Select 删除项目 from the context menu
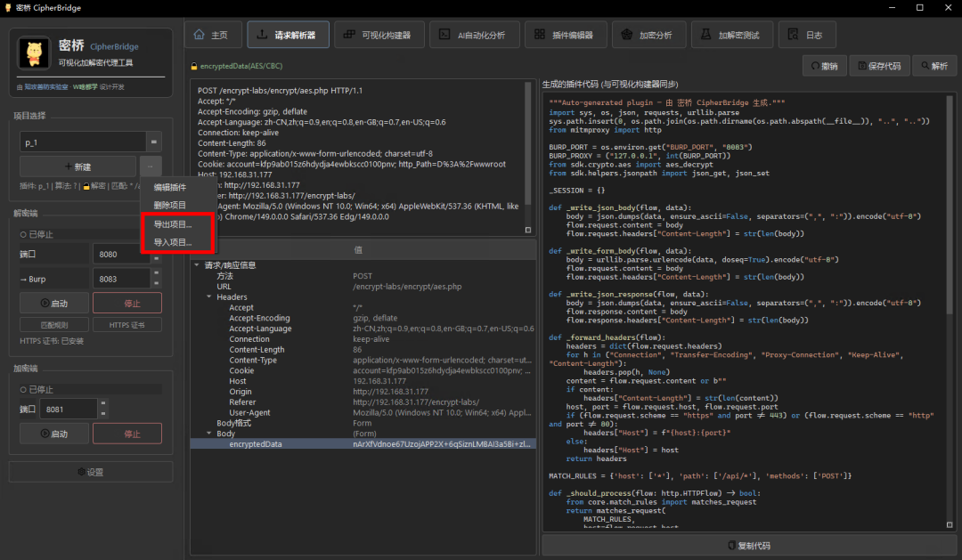This screenshot has width=962, height=560. click(170, 206)
